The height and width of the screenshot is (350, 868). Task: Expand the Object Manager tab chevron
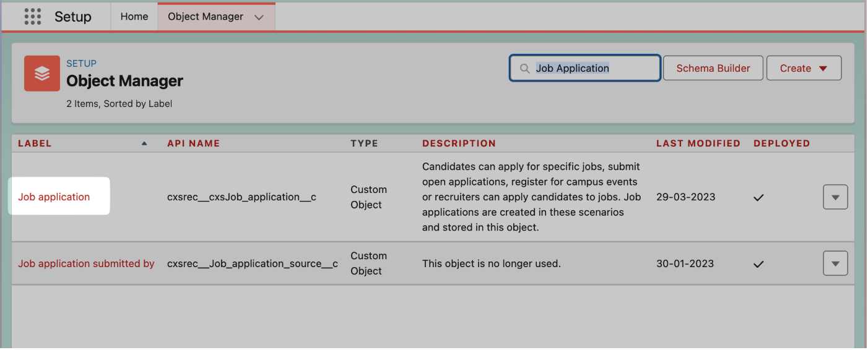pos(259,17)
